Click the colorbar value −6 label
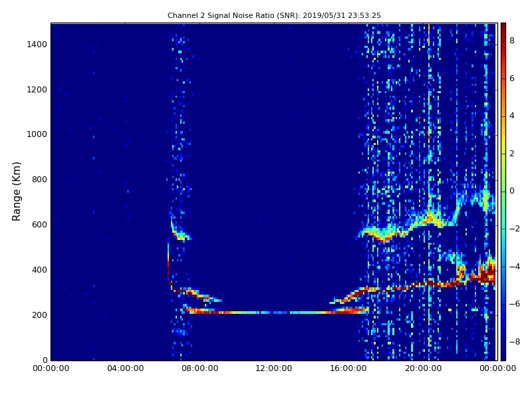Viewport: 532px width, 399px height. pyautogui.click(x=514, y=304)
